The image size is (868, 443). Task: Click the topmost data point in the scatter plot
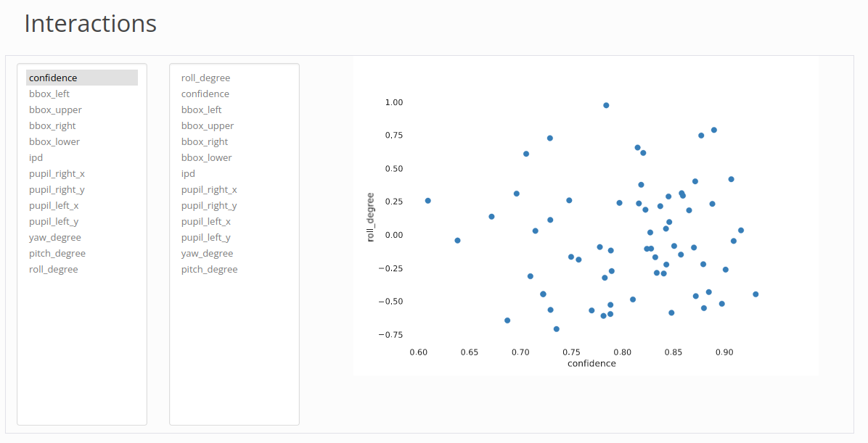606,105
